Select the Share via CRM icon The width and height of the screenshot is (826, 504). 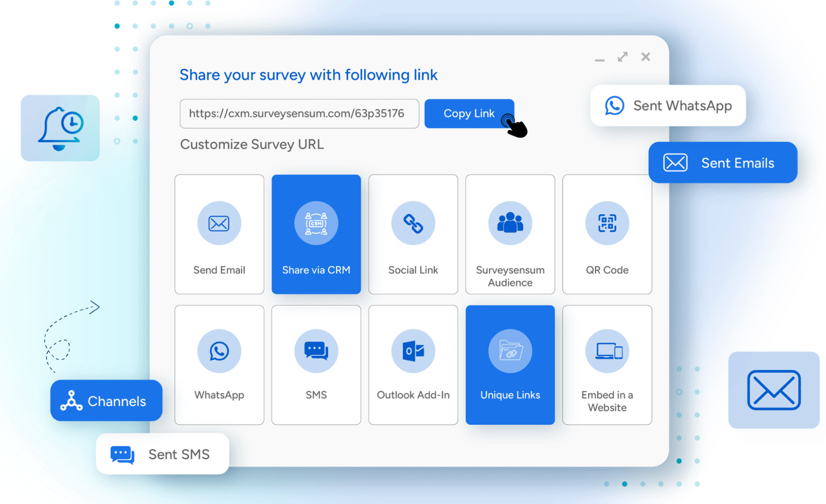point(316,223)
